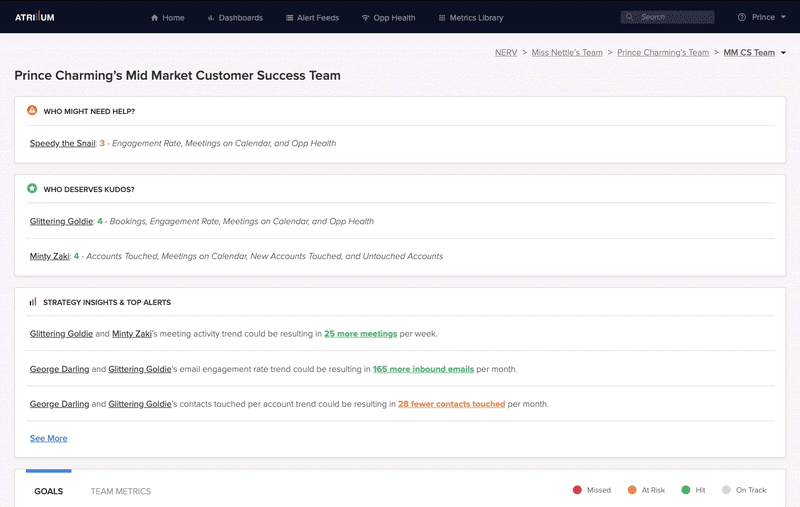800x507 pixels.
Task: Open the Dashboards menu item
Action: (x=235, y=18)
